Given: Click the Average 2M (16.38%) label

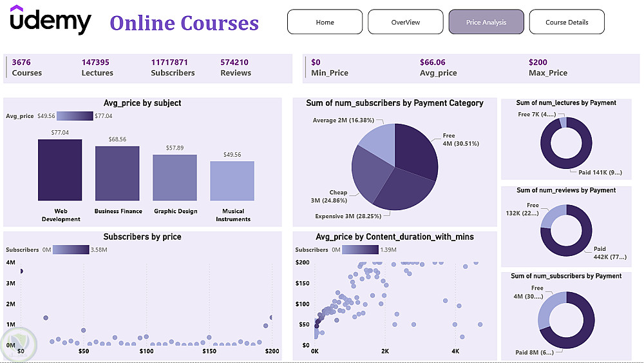Looking at the screenshot, I should click(343, 121).
